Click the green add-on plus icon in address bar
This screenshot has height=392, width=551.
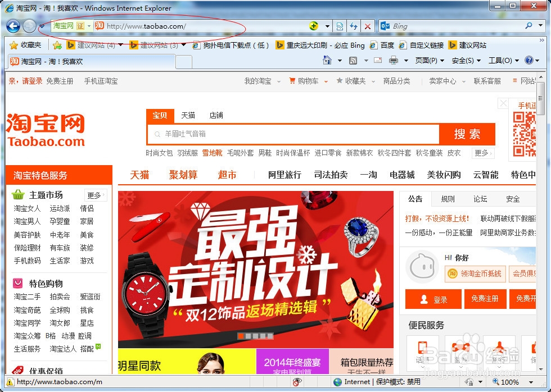point(314,26)
